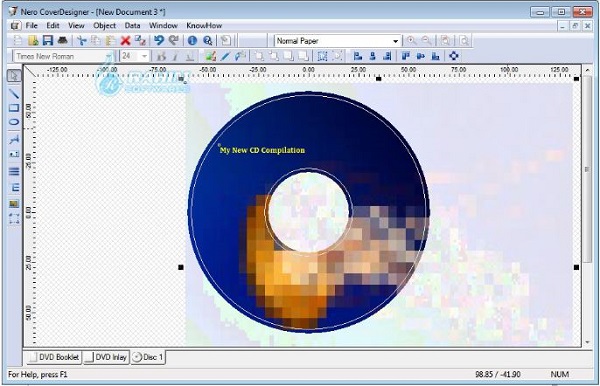The width and height of the screenshot is (600, 386).
Task: Click the print preview magnifier icon
Action: [x=464, y=41]
